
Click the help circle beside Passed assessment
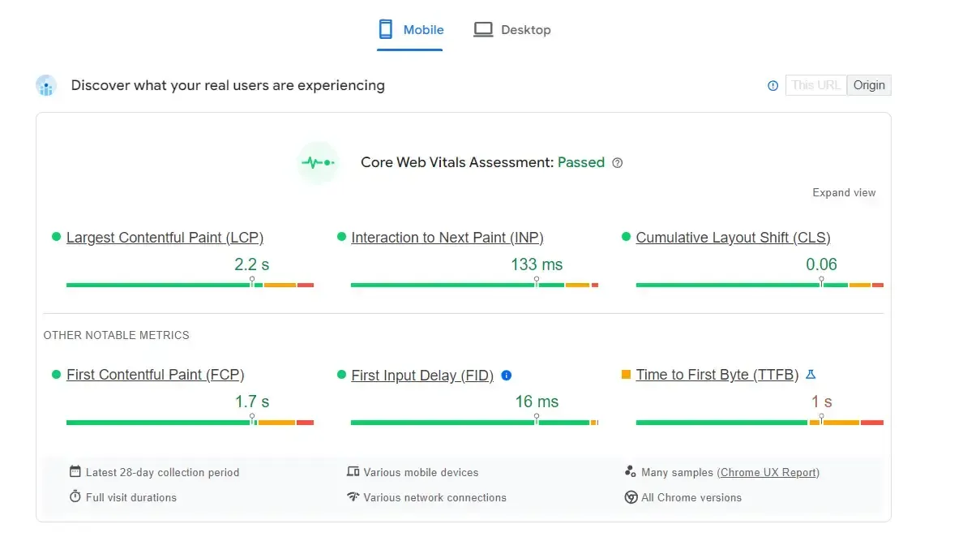tap(617, 162)
